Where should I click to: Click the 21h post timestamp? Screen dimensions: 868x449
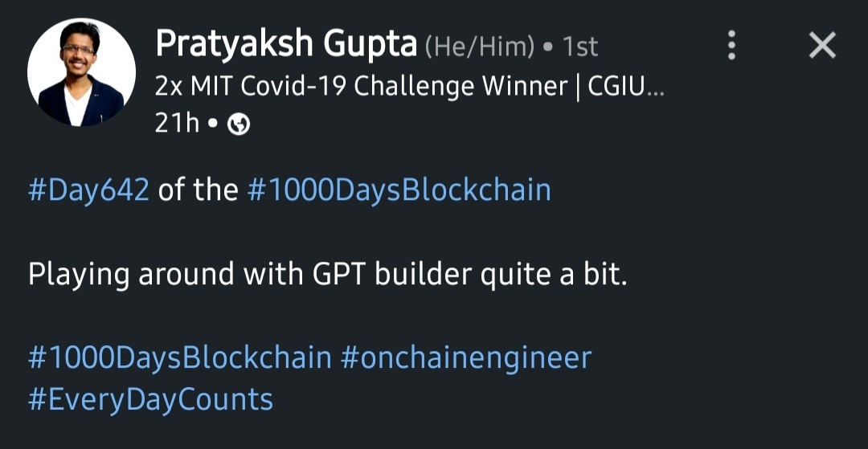tap(177, 124)
